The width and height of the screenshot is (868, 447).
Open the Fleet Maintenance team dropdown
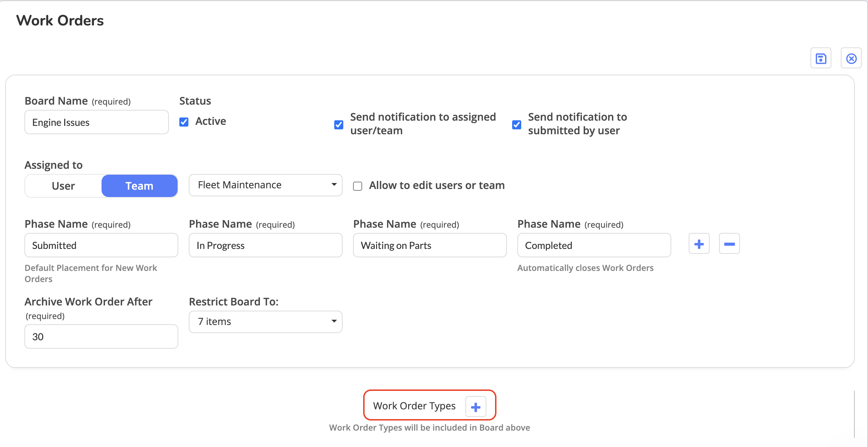(265, 185)
